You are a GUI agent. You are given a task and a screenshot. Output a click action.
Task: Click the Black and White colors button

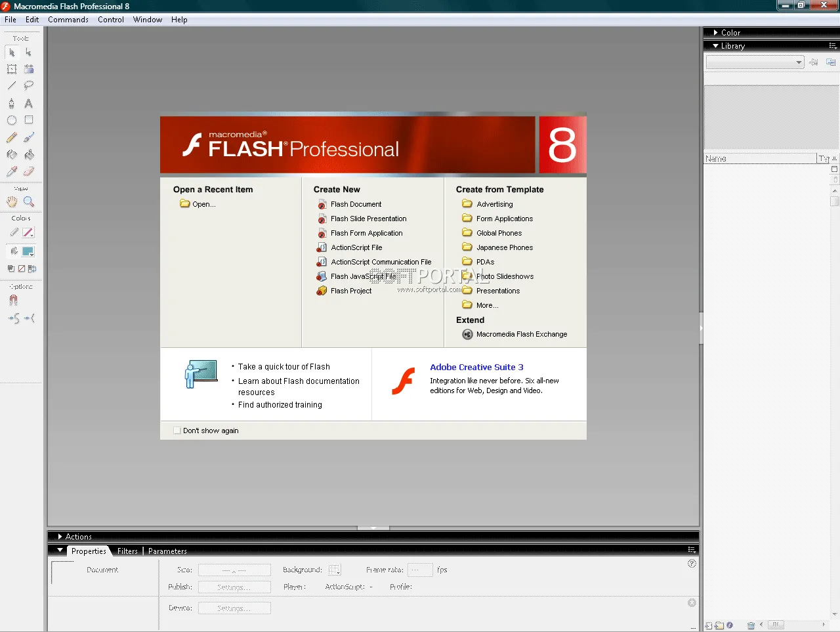(x=11, y=268)
